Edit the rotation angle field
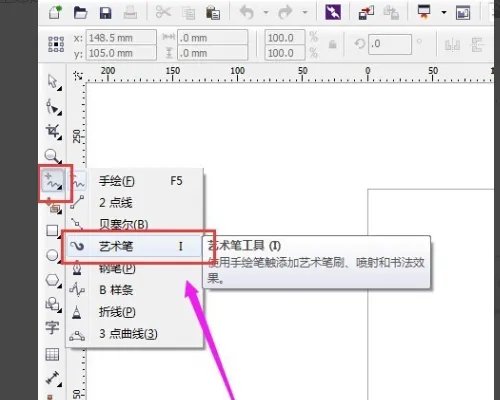The image size is (500, 400). [390, 44]
